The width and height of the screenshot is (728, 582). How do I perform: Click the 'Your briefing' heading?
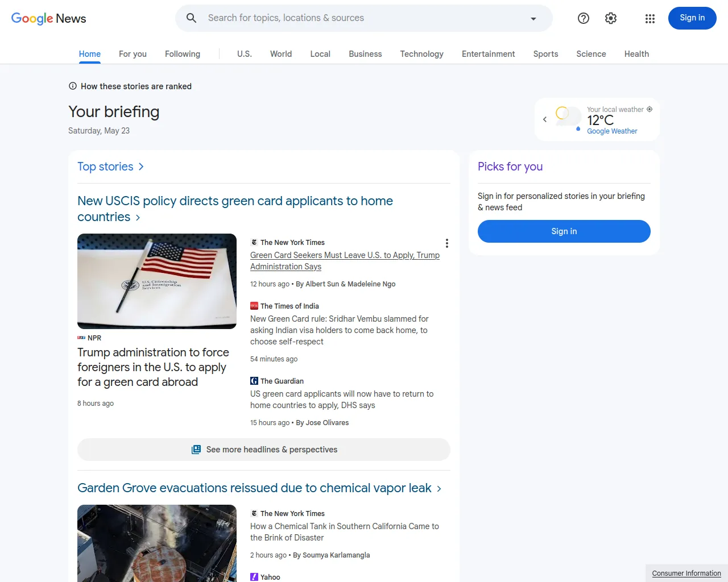[x=114, y=112]
